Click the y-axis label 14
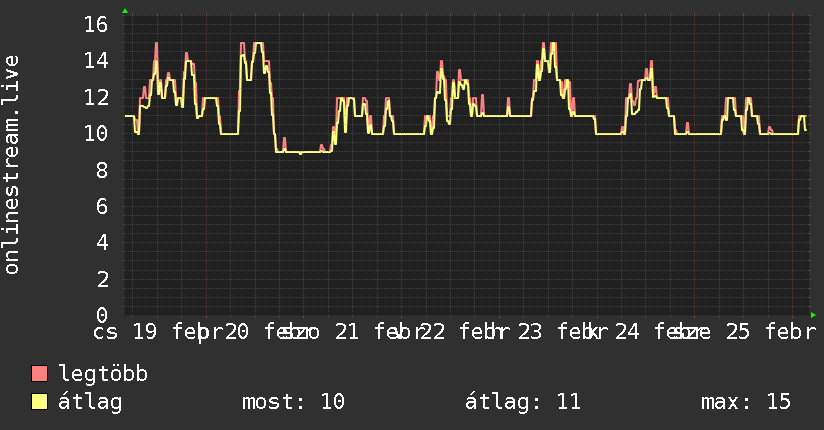Viewport: 824px width, 430px height. 96,61
